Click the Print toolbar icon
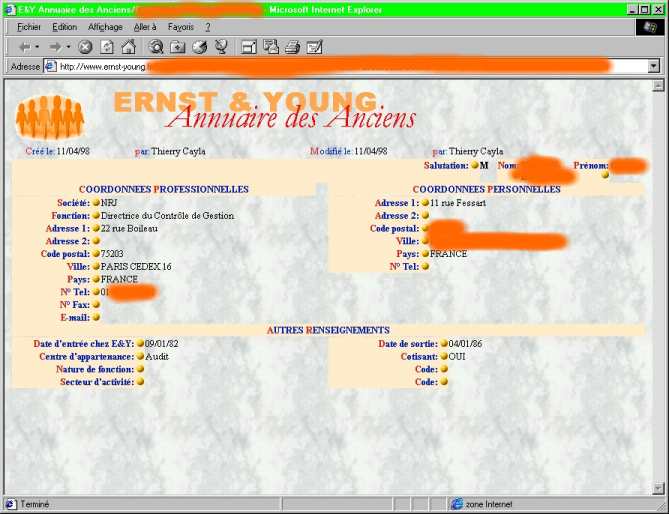The width and height of the screenshot is (669, 514). point(292,47)
